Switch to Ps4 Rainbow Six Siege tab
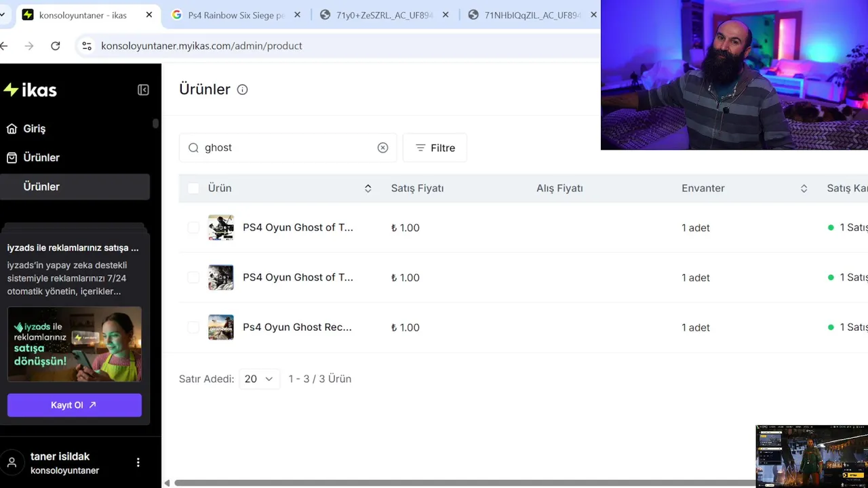Image resolution: width=868 pixels, height=488 pixels. coord(236,15)
